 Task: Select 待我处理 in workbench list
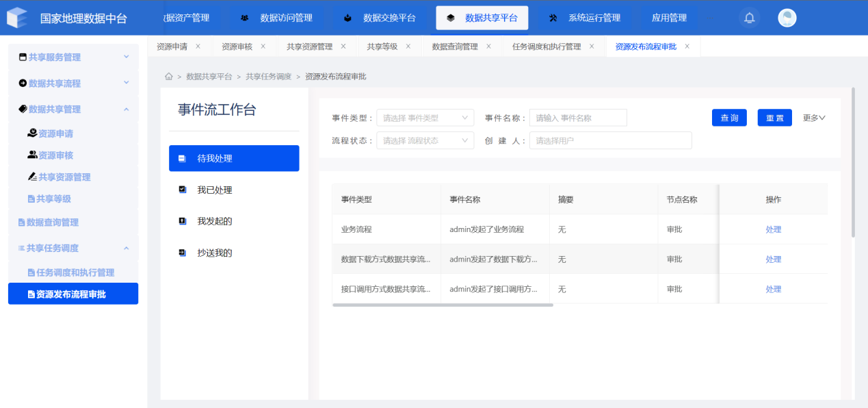pos(233,158)
